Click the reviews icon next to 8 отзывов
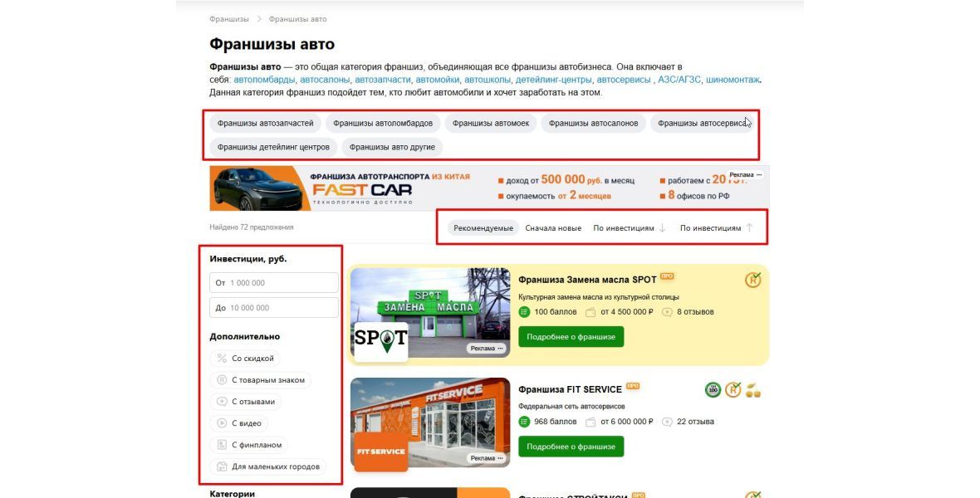This screenshot has width=980, height=498. click(x=667, y=312)
